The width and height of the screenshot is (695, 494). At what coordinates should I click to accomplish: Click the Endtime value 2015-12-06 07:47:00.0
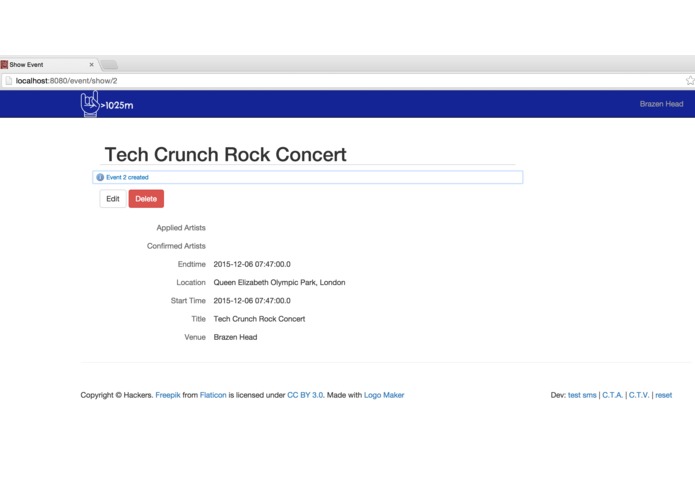252,265
